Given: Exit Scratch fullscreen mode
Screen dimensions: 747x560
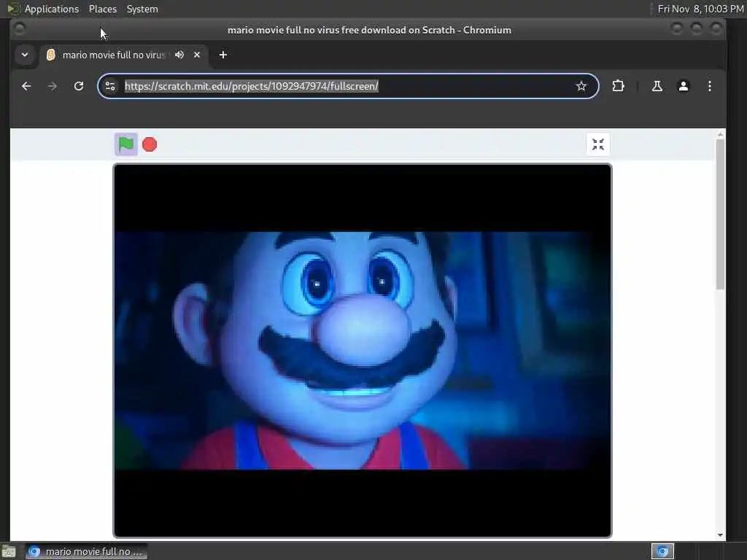Looking at the screenshot, I should pyautogui.click(x=598, y=144).
